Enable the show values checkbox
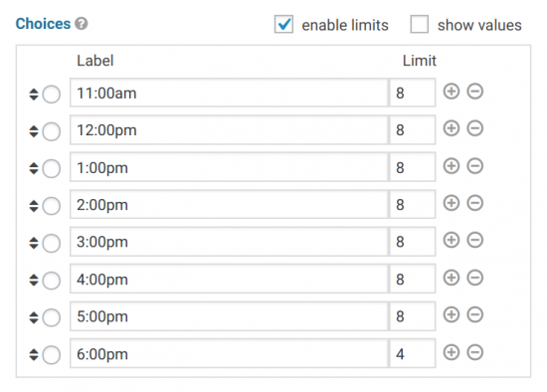The width and height of the screenshot is (547, 392). coord(420,24)
